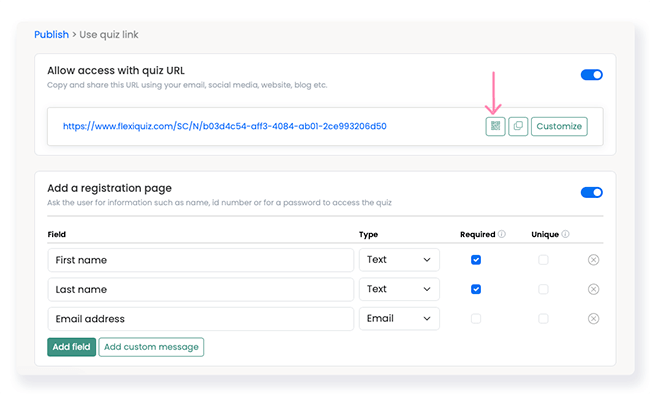This screenshot has width=650, height=394.
Task: Edit the Last name field
Action: 201,289
